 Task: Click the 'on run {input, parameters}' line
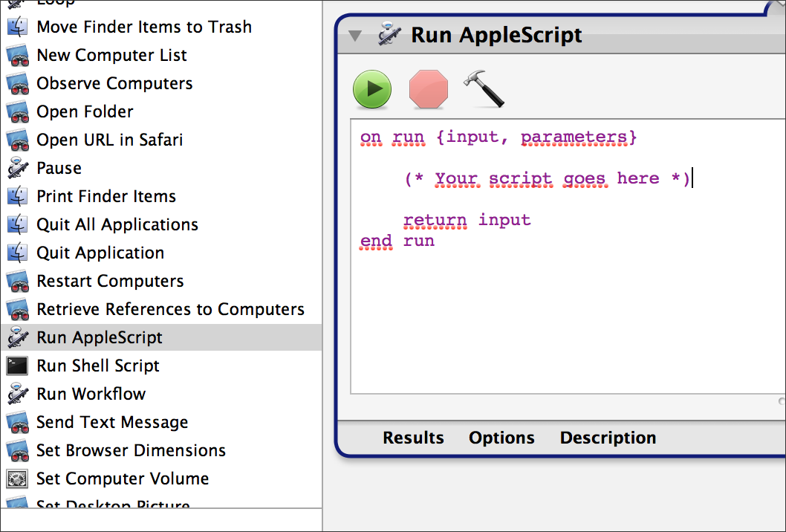(x=498, y=137)
